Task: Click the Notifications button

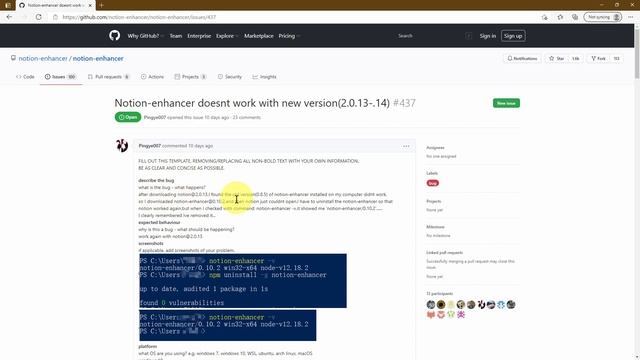Action: tap(522, 58)
